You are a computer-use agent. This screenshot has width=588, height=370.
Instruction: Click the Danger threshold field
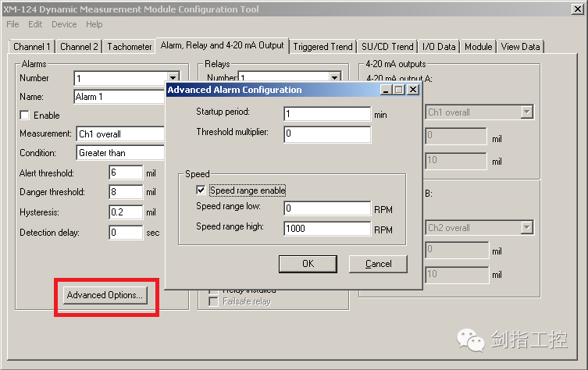tap(126, 192)
